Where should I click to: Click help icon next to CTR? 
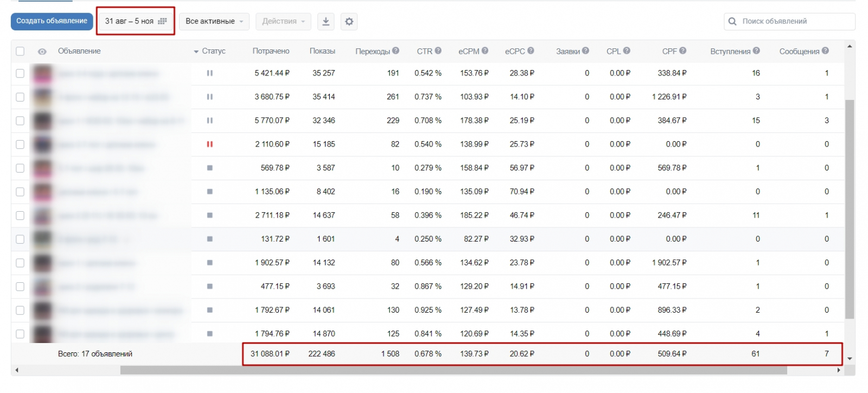coord(438,51)
